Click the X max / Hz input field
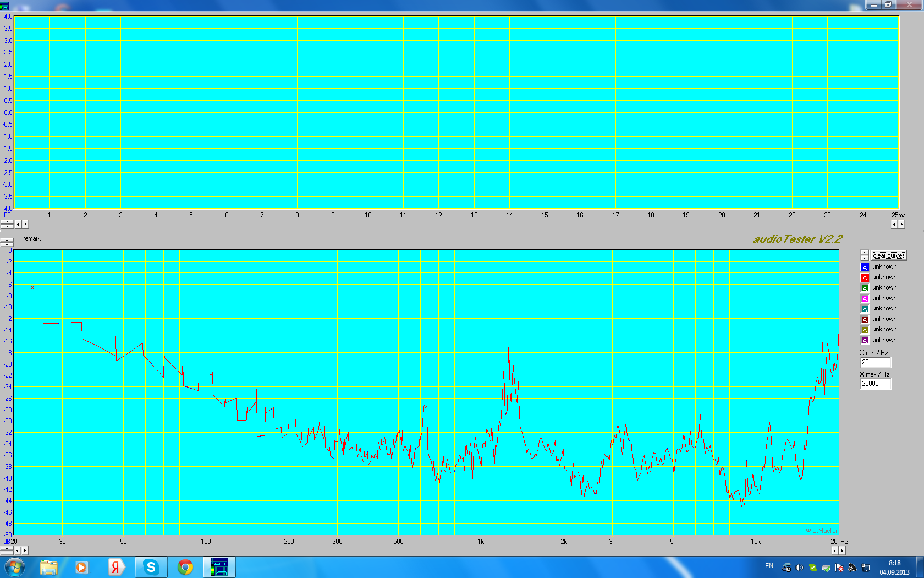 [x=875, y=384]
